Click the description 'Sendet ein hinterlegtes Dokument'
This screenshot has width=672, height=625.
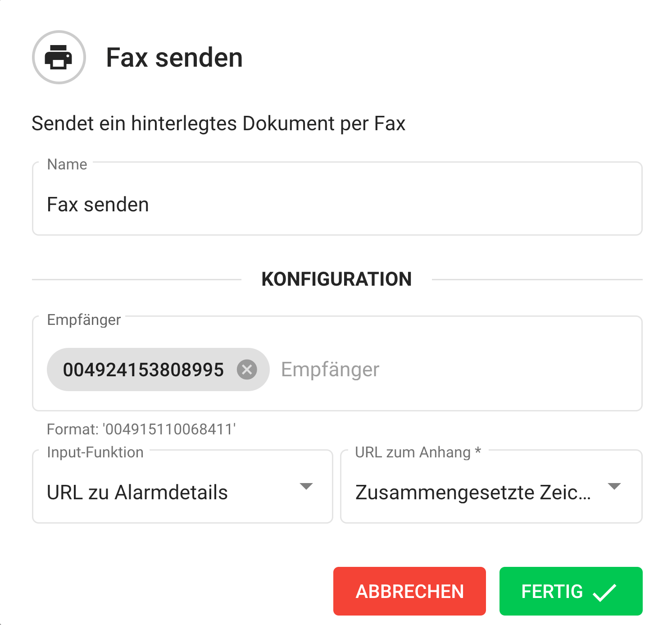(218, 123)
